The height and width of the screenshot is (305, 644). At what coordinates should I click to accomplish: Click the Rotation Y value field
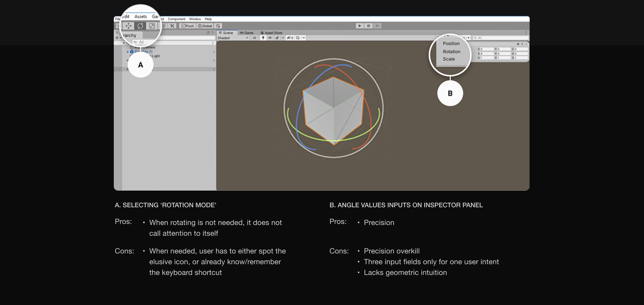tap(504, 53)
